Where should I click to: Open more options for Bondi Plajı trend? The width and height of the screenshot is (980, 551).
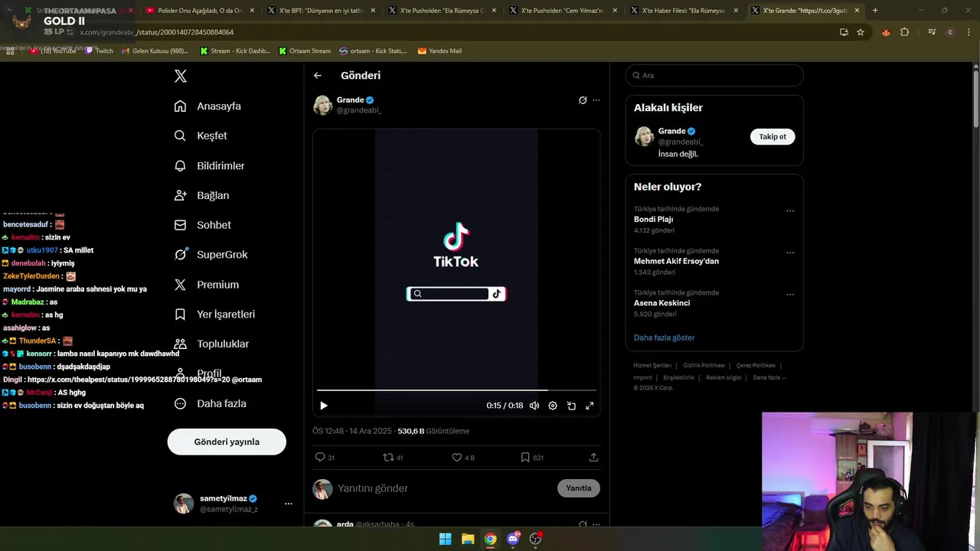click(x=790, y=211)
